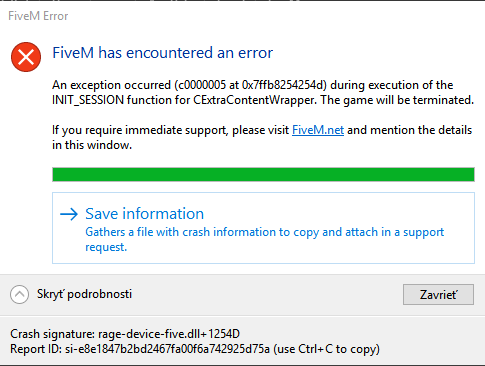This screenshot has width=485, height=366.
Task: Click the green progress bar
Action: [263, 175]
